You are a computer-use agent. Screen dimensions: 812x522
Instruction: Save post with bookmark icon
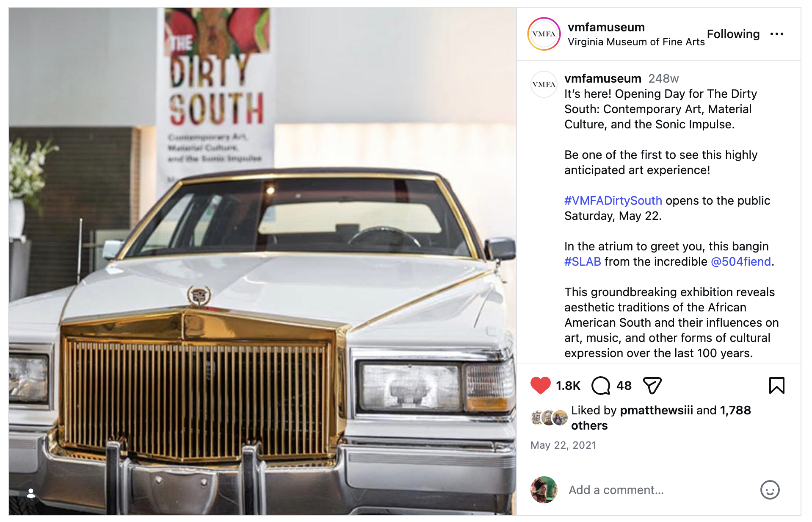[x=776, y=386]
